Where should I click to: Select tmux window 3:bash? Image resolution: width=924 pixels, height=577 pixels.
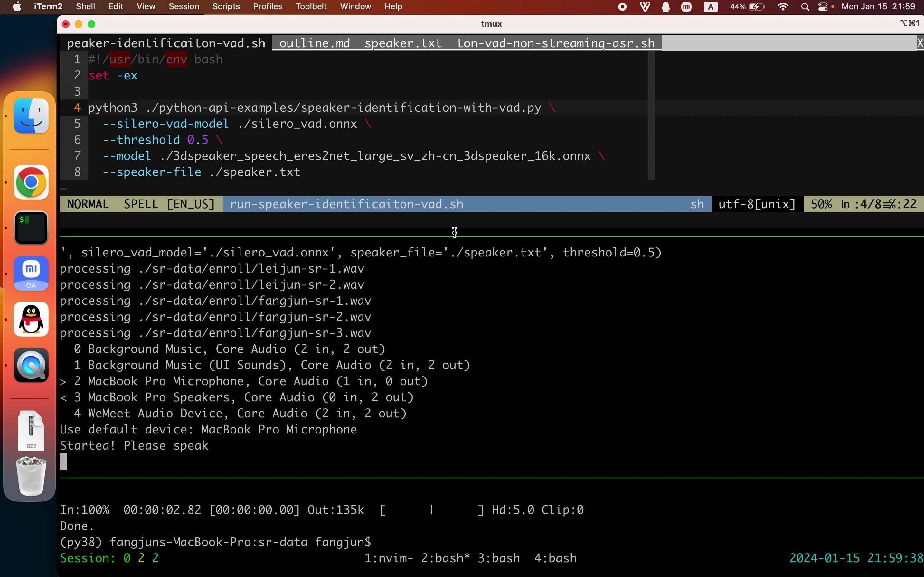[498, 558]
